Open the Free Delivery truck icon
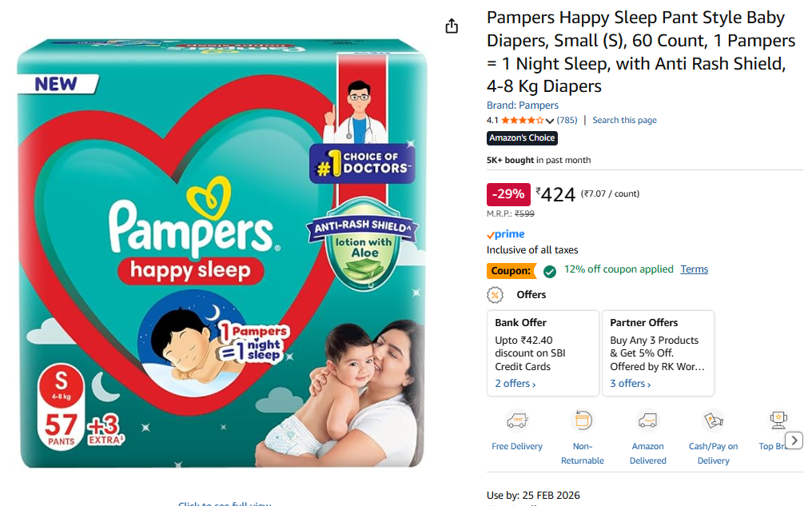 coord(517,420)
